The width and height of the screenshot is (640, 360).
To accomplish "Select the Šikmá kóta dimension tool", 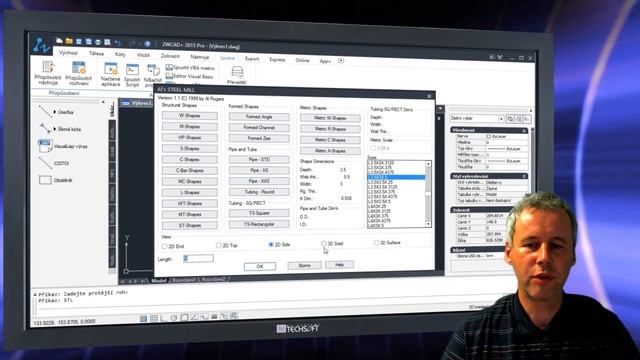I will 60,129.
